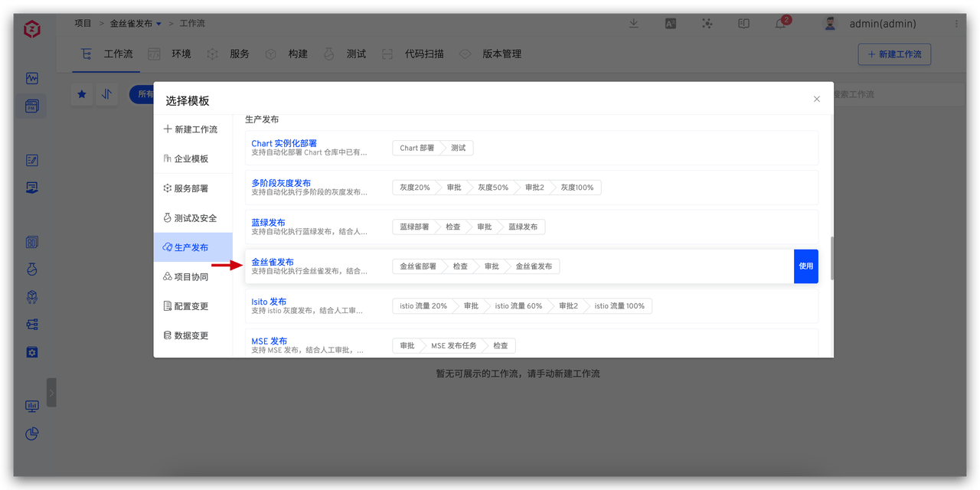The image size is (980, 490).
Task: Open the monitoring graph icon at sidebar top
Action: (31, 78)
